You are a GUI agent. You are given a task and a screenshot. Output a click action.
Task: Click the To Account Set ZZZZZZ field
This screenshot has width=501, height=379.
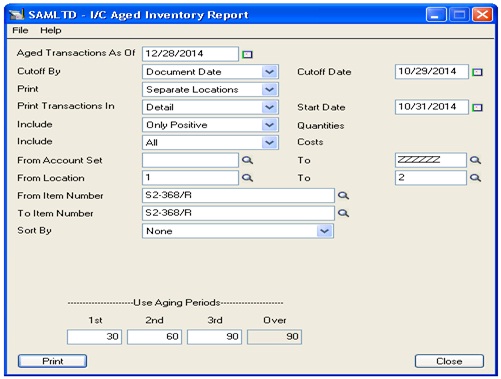tap(431, 160)
